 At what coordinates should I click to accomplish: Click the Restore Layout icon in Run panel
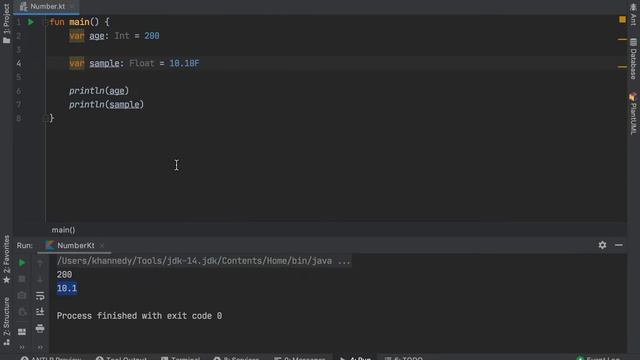tap(22, 331)
